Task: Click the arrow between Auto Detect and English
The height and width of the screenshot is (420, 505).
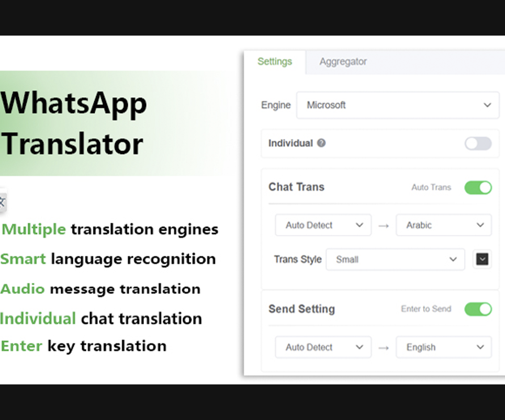Action: tap(384, 347)
